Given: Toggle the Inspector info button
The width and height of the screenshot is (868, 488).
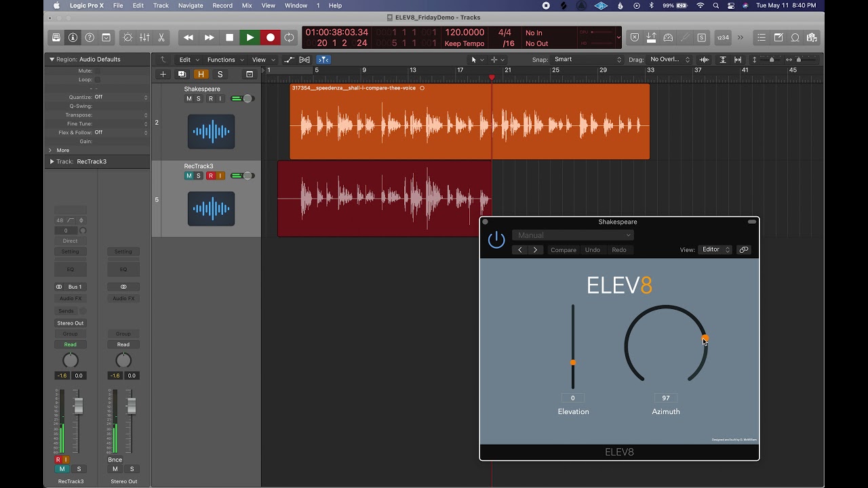Looking at the screenshot, I should tap(73, 37).
